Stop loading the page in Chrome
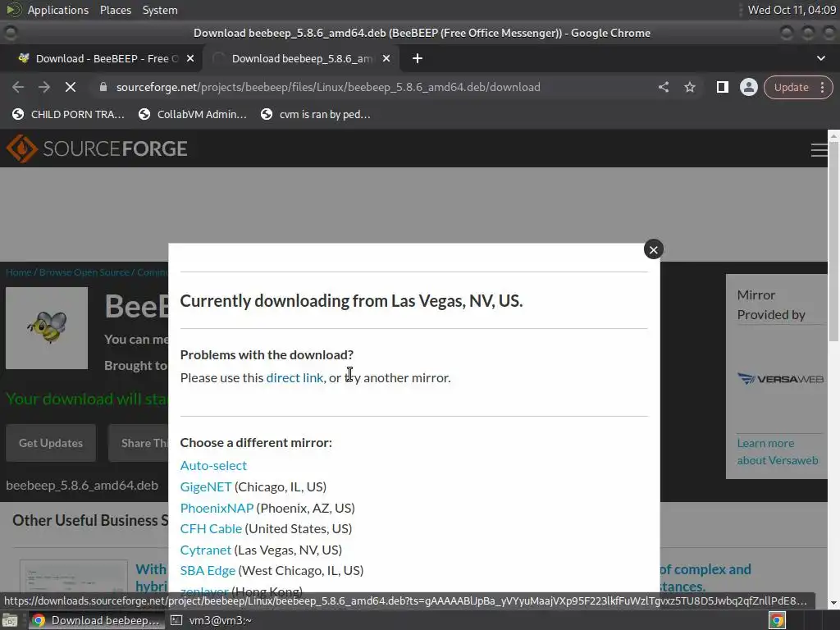Screen dimensions: 840x630 (71, 87)
